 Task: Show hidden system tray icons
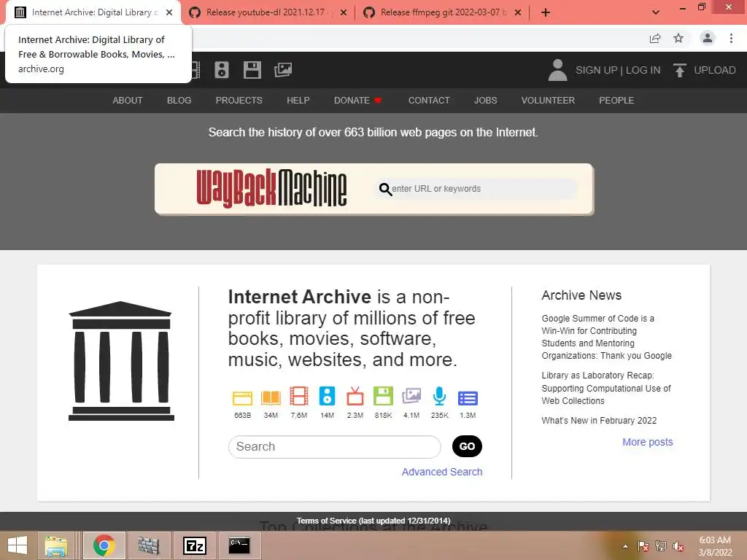(x=625, y=546)
